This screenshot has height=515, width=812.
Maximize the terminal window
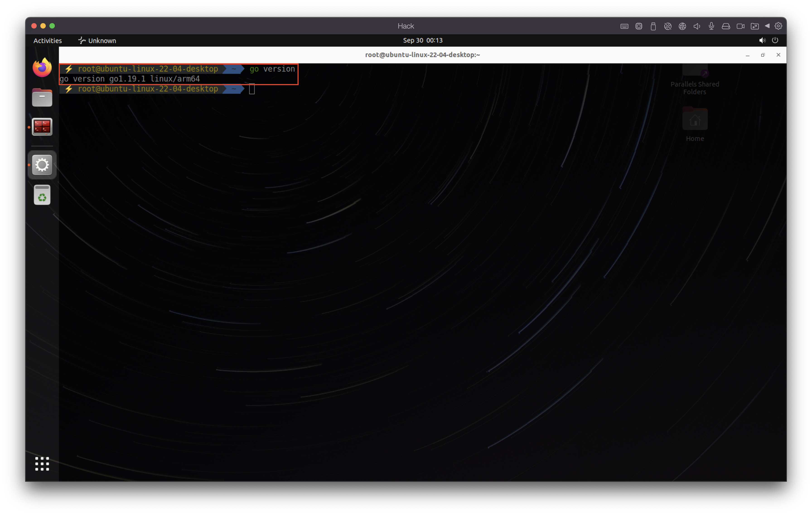tap(763, 55)
